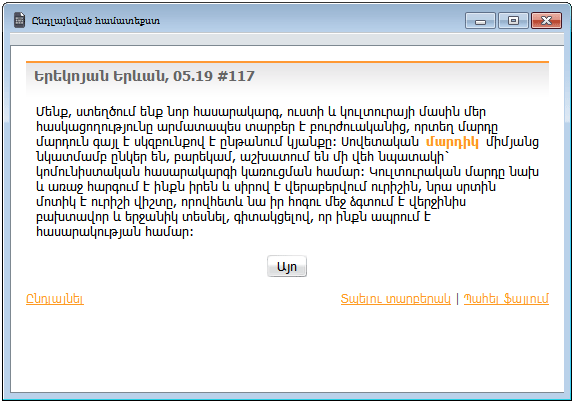Click the window title Ընդլայնված համատեքստ
574x403 pixels.
[x=96, y=20]
